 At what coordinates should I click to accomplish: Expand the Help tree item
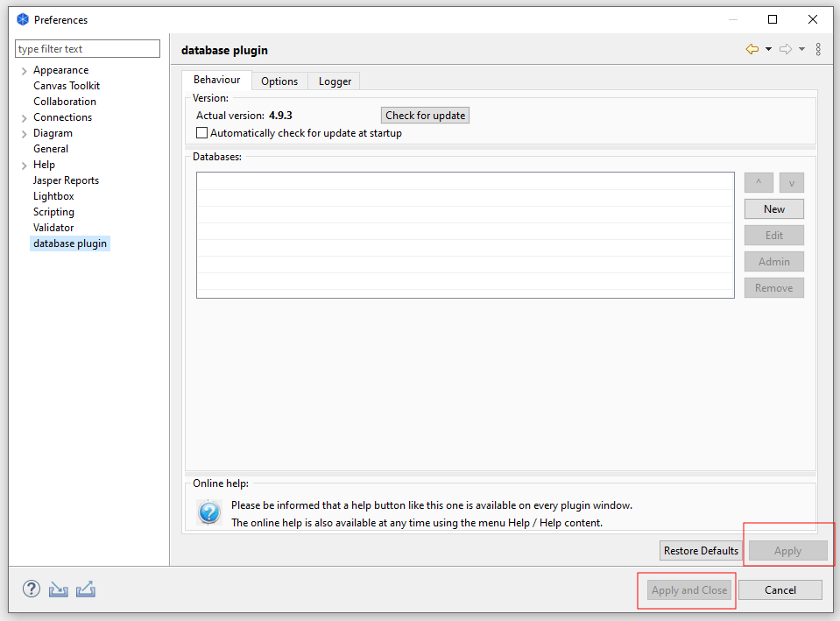[24, 164]
